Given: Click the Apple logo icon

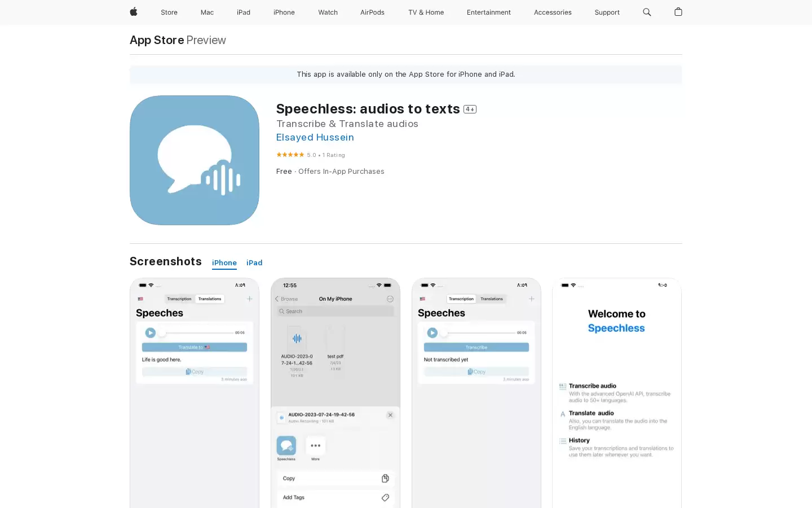Looking at the screenshot, I should pos(134,12).
